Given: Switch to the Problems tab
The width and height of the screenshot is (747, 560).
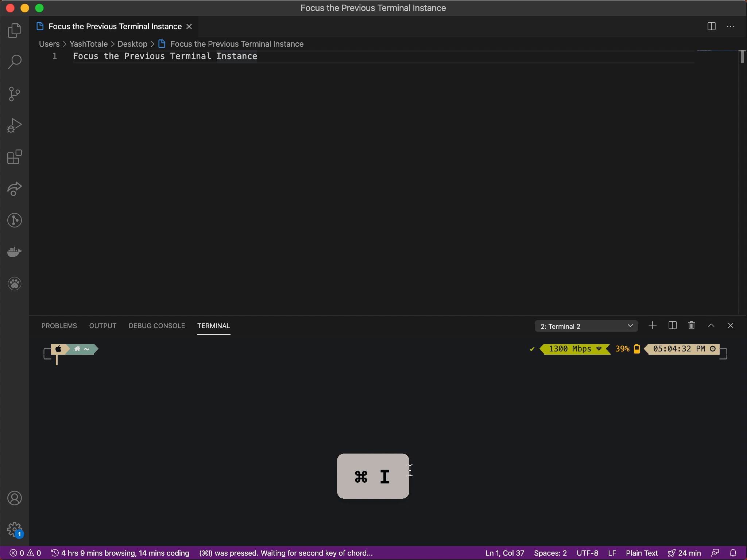Looking at the screenshot, I should tap(59, 326).
